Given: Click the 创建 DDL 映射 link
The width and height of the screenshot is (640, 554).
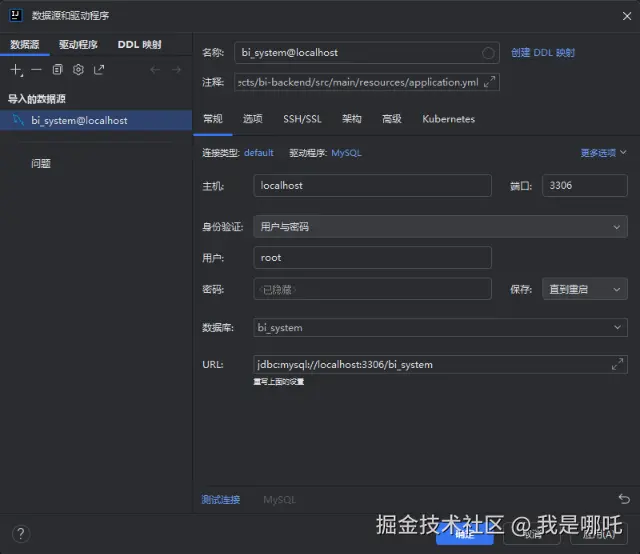Looking at the screenshot, I should (543, 53).
